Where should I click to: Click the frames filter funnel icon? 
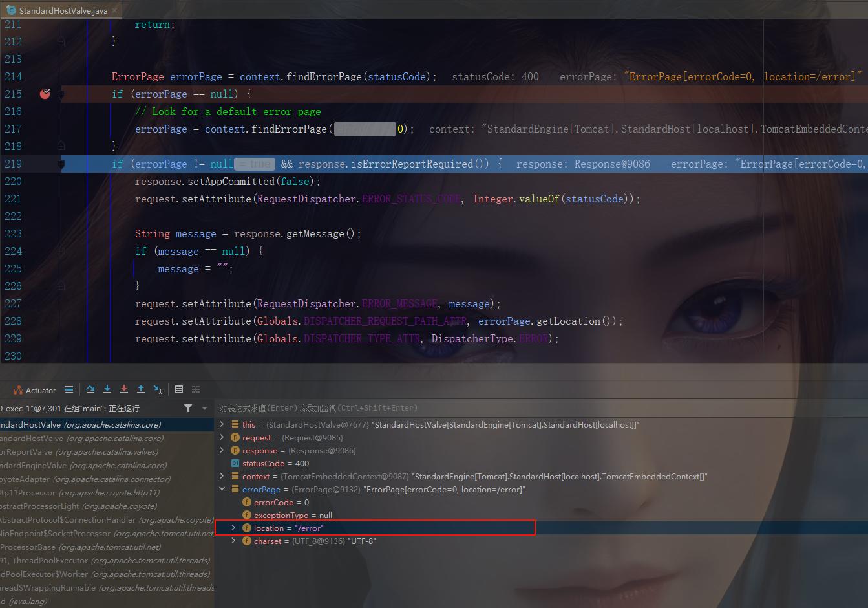188,408
